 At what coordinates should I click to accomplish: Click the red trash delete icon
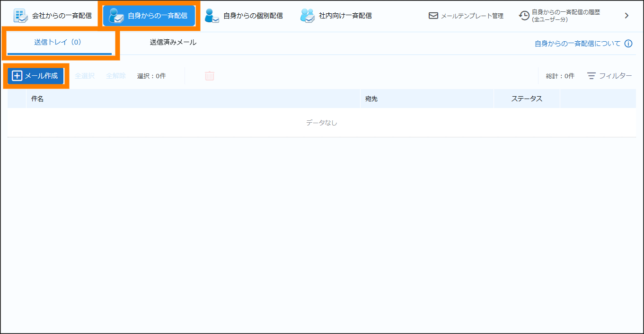210,76
